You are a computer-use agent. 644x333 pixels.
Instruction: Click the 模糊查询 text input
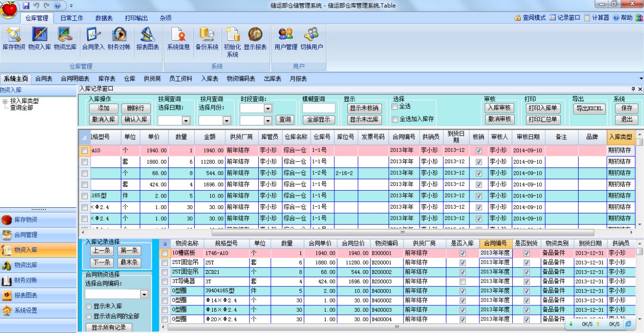319,108
